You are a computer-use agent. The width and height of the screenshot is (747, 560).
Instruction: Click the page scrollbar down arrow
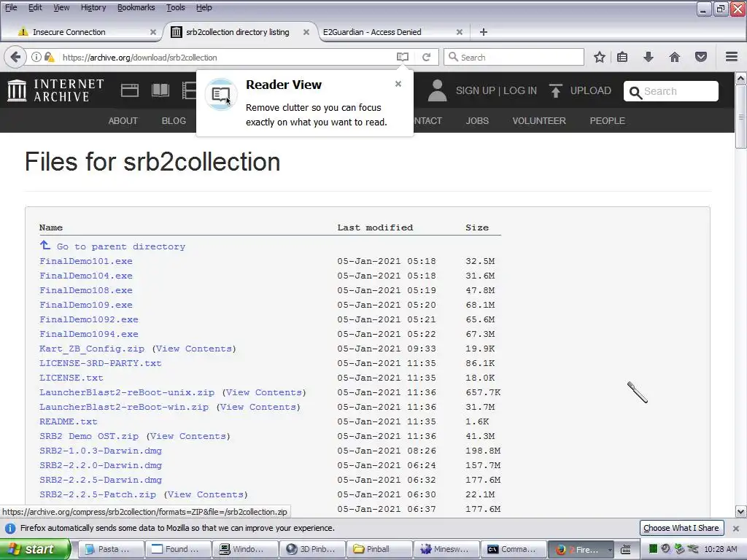click(x=741, y=512)
